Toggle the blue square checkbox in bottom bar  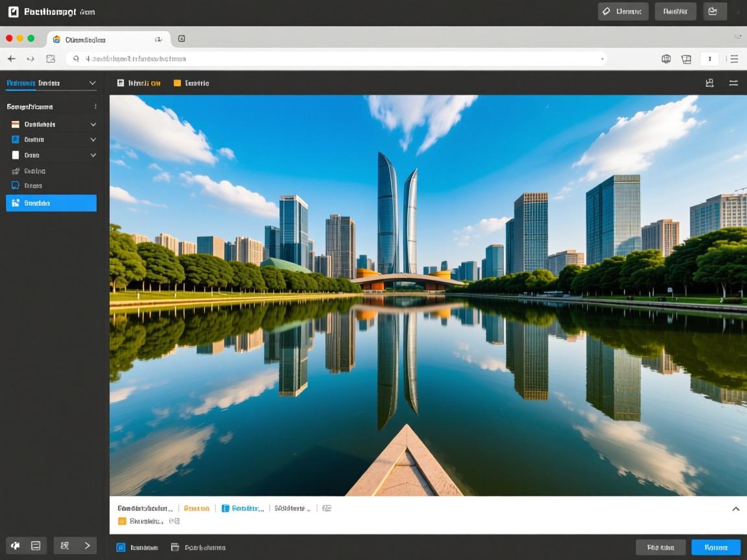pyautogui.click(x=121, y=547)
